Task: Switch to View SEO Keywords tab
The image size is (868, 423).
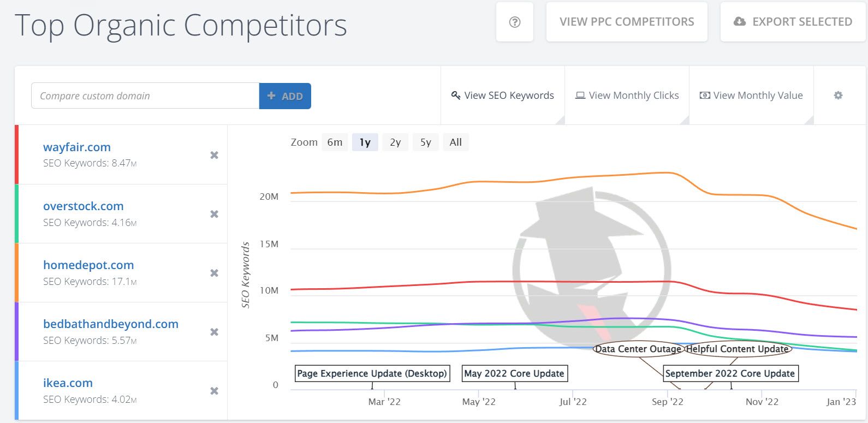Action: (x=503, y=96)
